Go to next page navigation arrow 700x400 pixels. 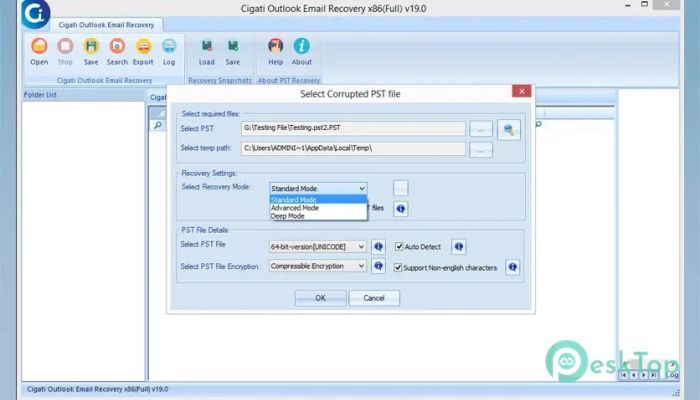click(643, 375)
